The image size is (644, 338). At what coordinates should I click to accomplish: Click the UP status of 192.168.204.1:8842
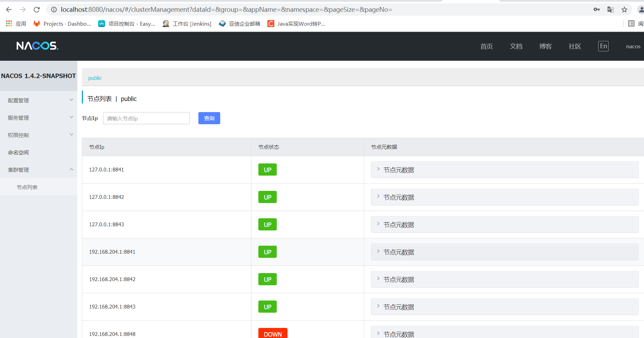click(267, 279)
